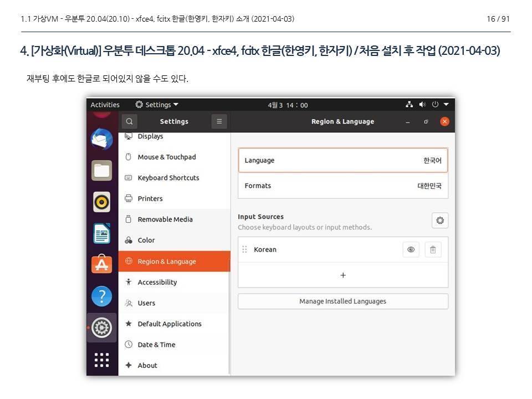Click the network icon in top bar
Screen dimensions: 532x399
pos(410,105)
